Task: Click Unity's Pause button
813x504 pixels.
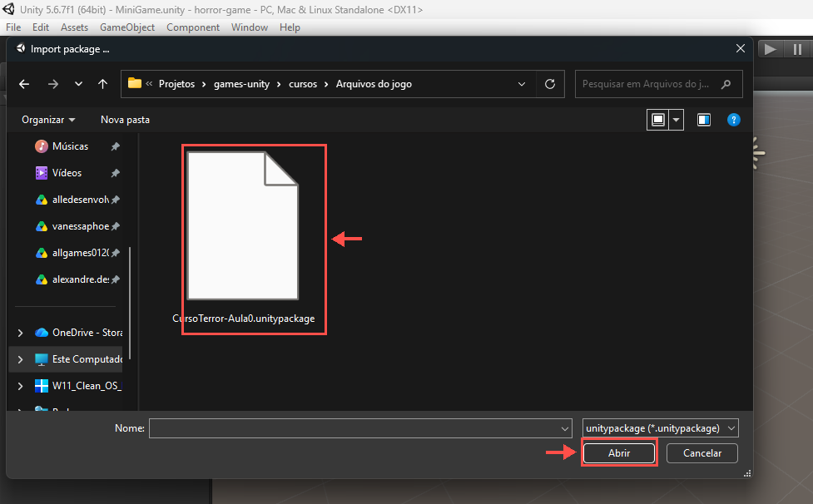Action: pyautogui.click(x=797, y=49)
